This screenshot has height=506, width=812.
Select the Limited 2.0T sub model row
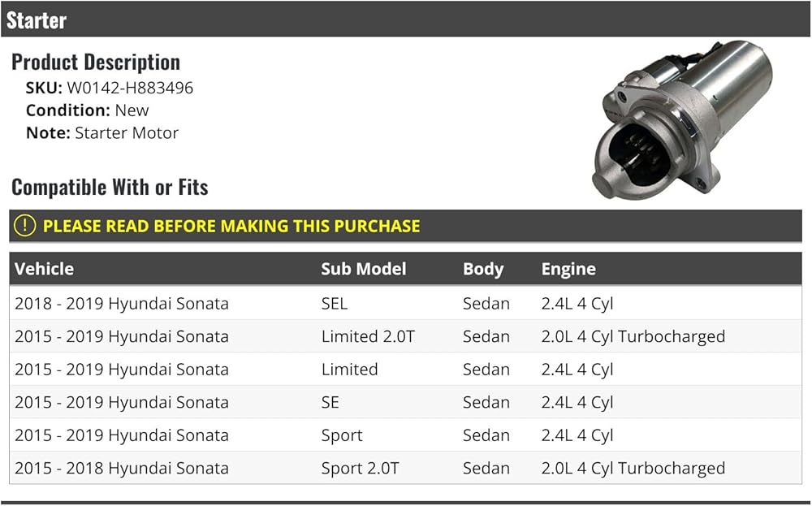[405, 336]
